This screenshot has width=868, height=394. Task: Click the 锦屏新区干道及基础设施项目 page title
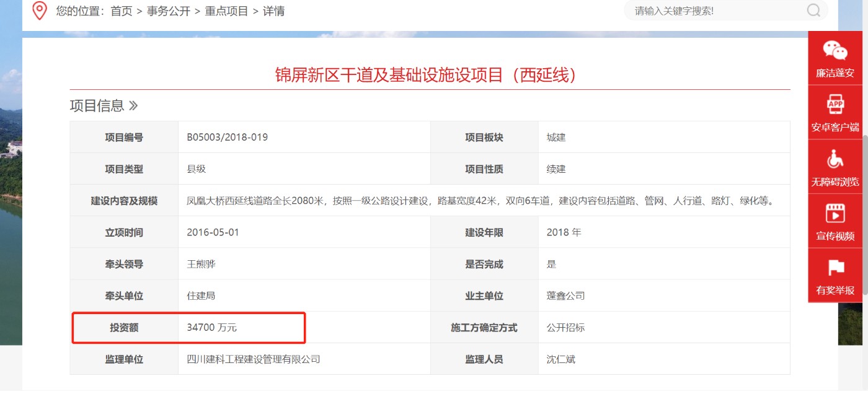[429, 75]
